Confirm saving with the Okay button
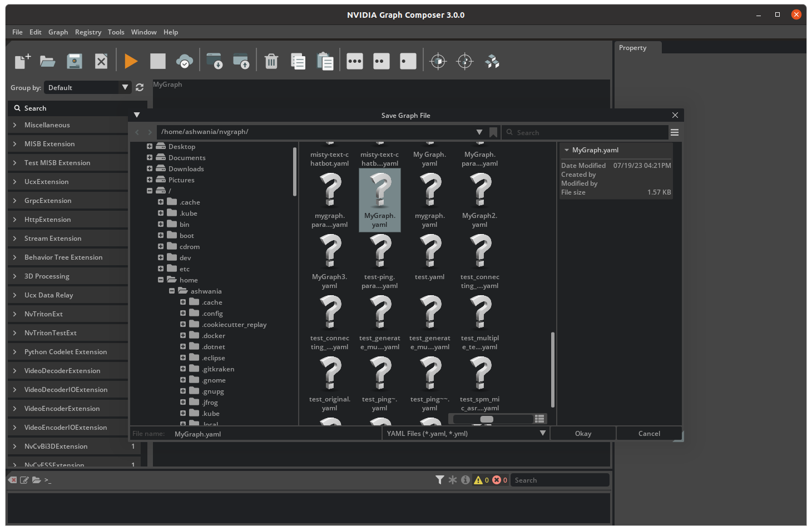Viewport: 812px width, 531px height. 583,434
